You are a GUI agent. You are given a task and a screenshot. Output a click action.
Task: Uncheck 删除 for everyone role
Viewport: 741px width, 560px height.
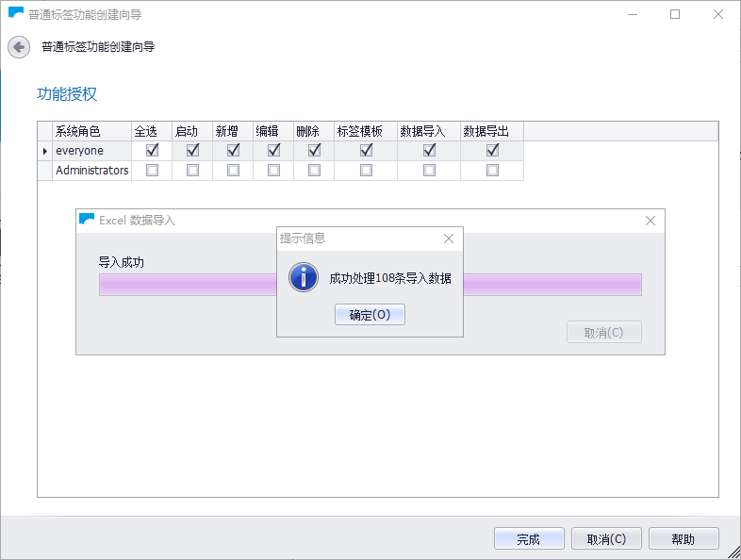(x=314, y=151)
